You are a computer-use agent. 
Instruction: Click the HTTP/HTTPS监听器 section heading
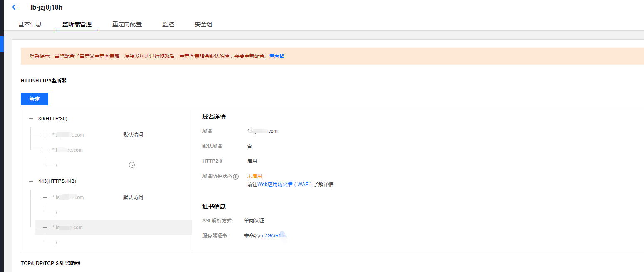(44, 81)
